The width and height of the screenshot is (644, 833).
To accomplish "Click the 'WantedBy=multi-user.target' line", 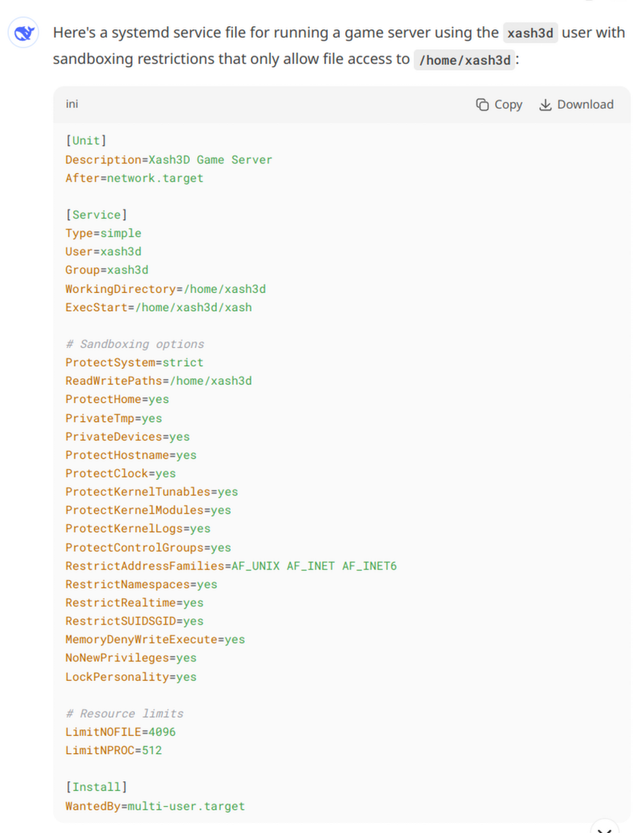I will [155, 807].
